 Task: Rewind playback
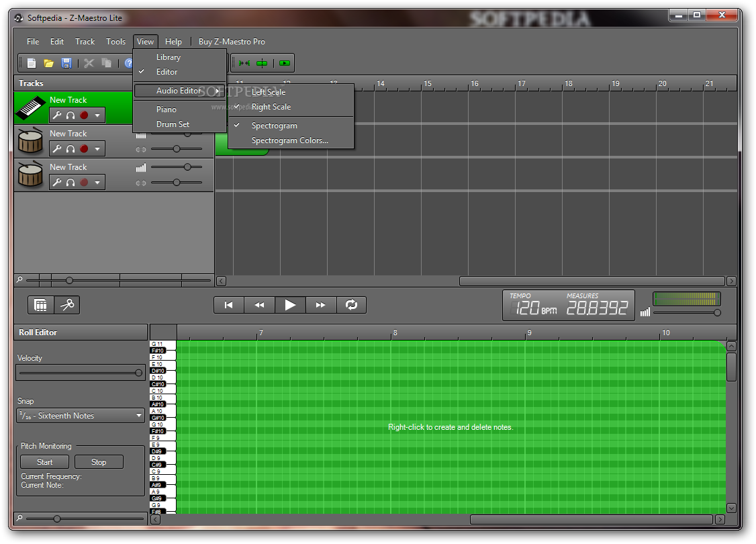click(x=259, y=305)
